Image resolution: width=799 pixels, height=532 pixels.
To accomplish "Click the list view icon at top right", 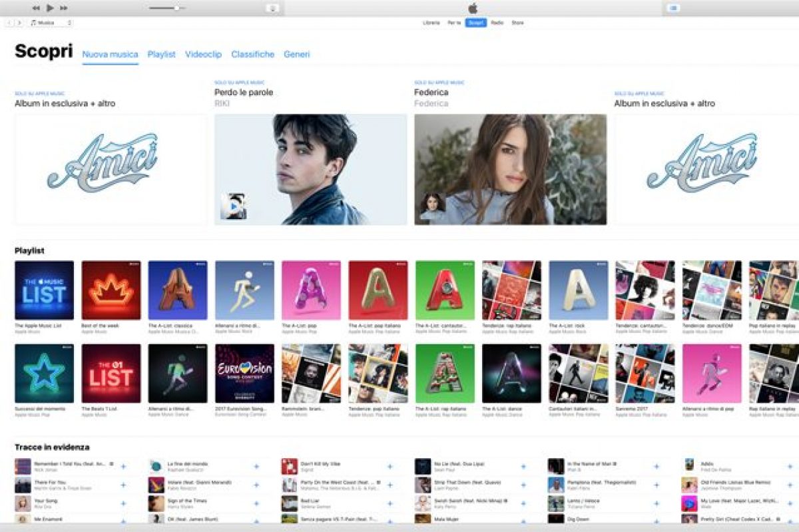I will [672, 8].
